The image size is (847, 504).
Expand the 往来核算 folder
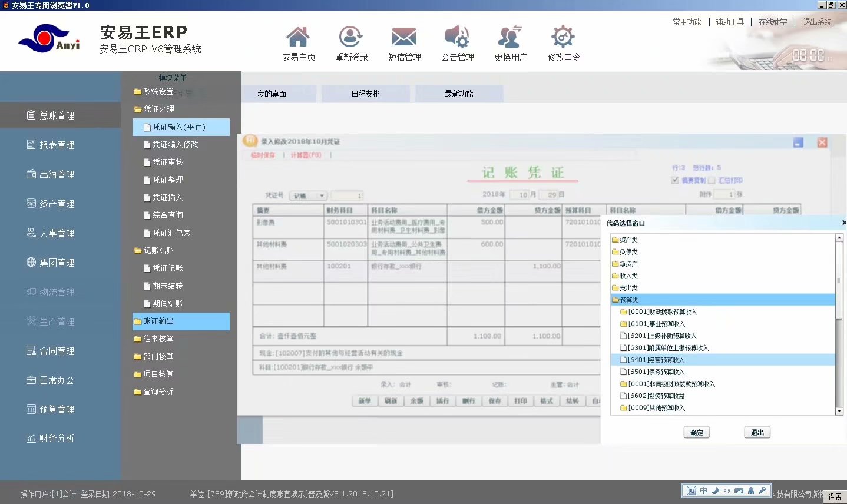click(x=154, y=339)
